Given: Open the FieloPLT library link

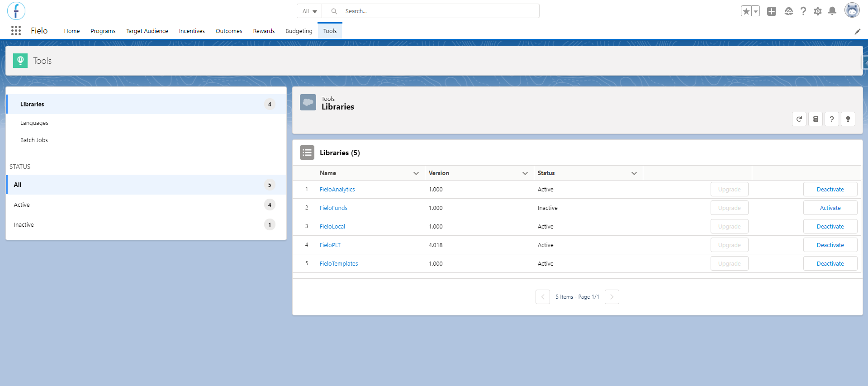Looking at the screenshot, I should [x=330, y=245].
